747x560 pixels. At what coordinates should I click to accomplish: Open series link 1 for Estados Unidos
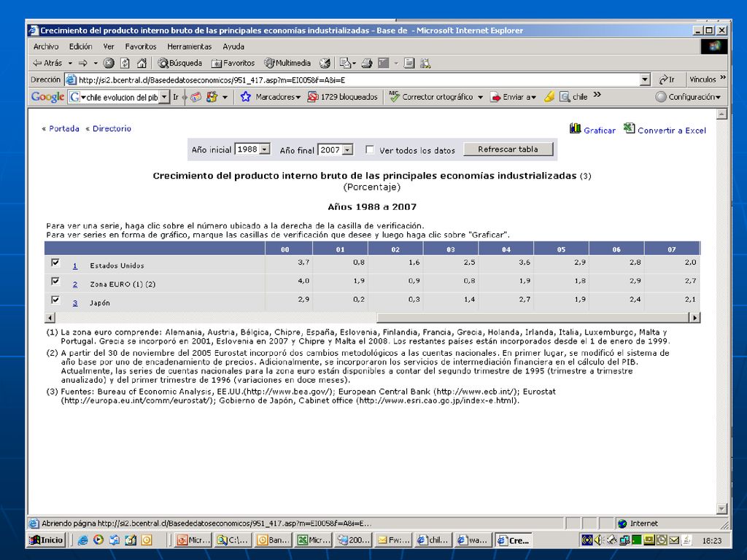pyautogui.click(x=75, y=265)
